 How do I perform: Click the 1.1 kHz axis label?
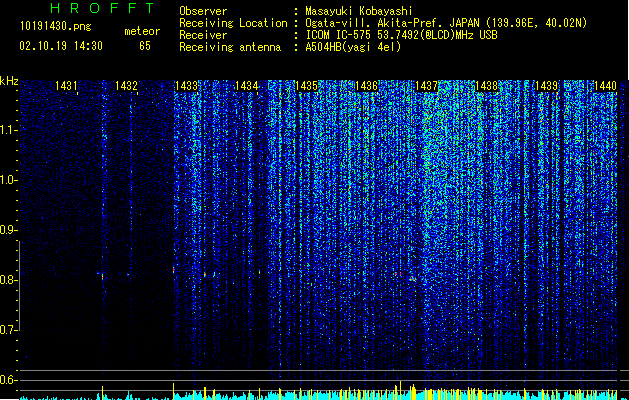[9, 130]
